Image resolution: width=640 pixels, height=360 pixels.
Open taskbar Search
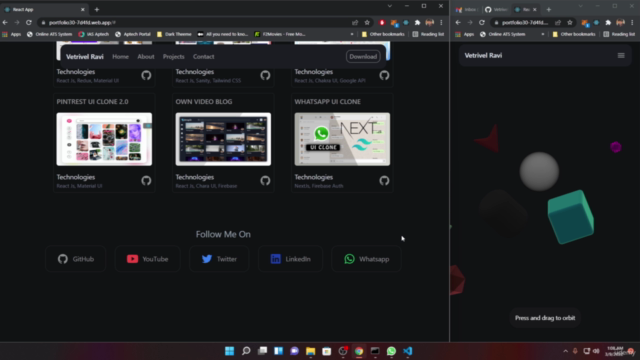tap(246, 351)
